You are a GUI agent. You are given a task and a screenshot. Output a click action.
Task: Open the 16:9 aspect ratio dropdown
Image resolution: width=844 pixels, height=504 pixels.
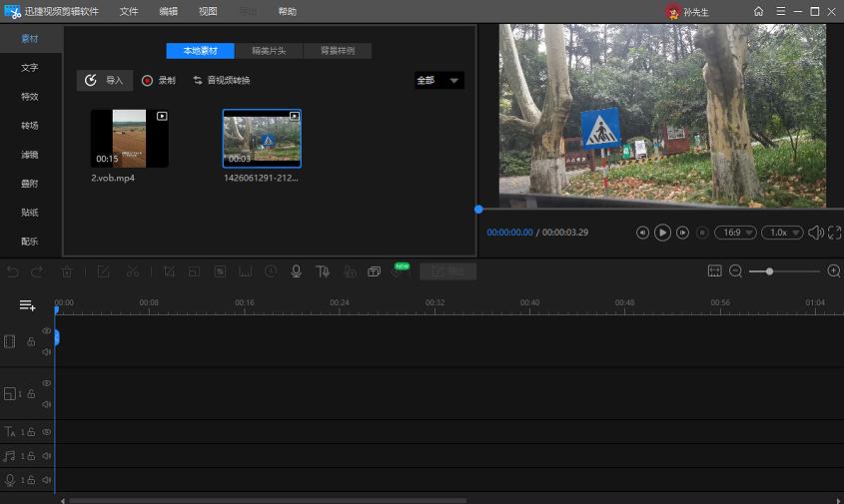735,233
